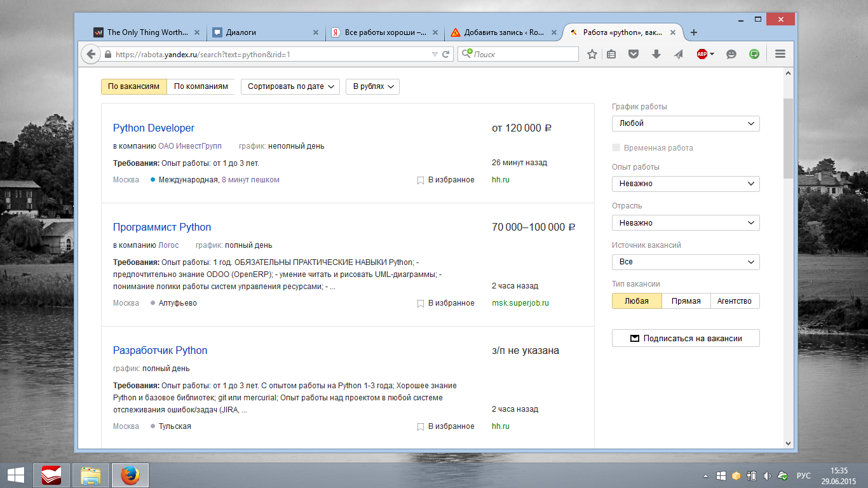Open the bookmarks list icon
The height and width of the screenshot is (488, 868).
click(611, 55)
